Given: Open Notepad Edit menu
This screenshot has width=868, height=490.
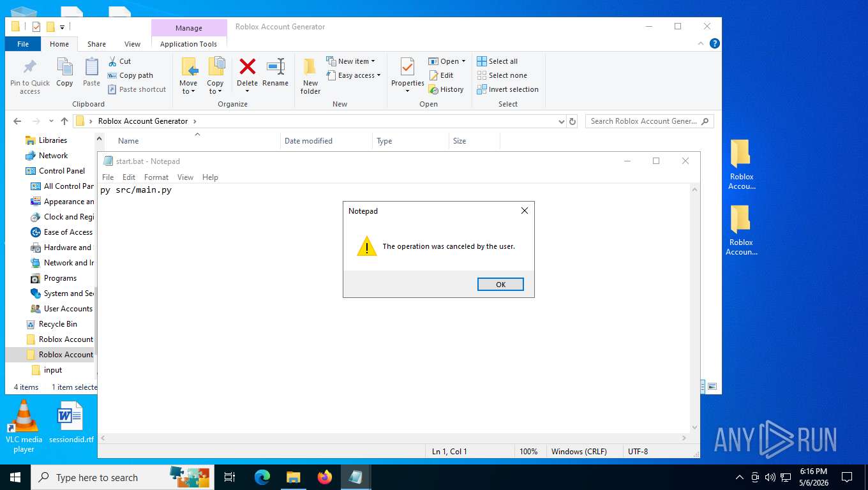Looking at the screenshot, I should [129, 177].
